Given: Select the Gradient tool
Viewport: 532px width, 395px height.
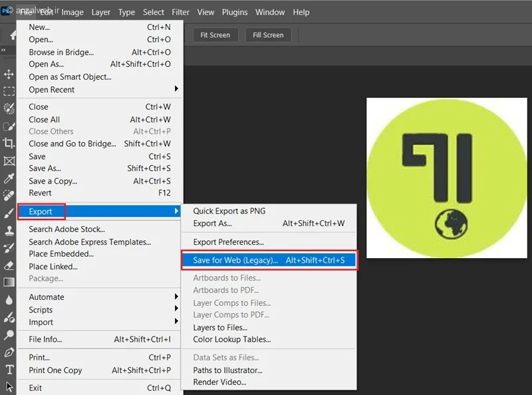Looking at the screenshot, I should coord(9,283).
